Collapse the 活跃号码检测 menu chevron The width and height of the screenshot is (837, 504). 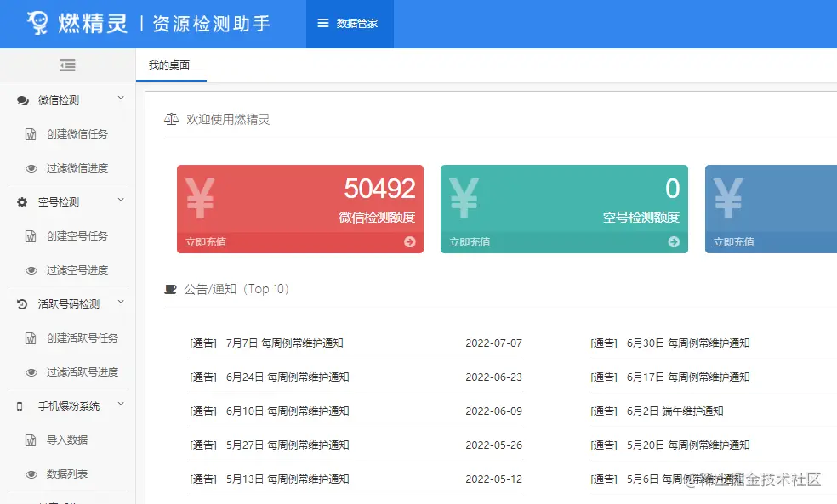pyautogui.click(x=121, y=302)
